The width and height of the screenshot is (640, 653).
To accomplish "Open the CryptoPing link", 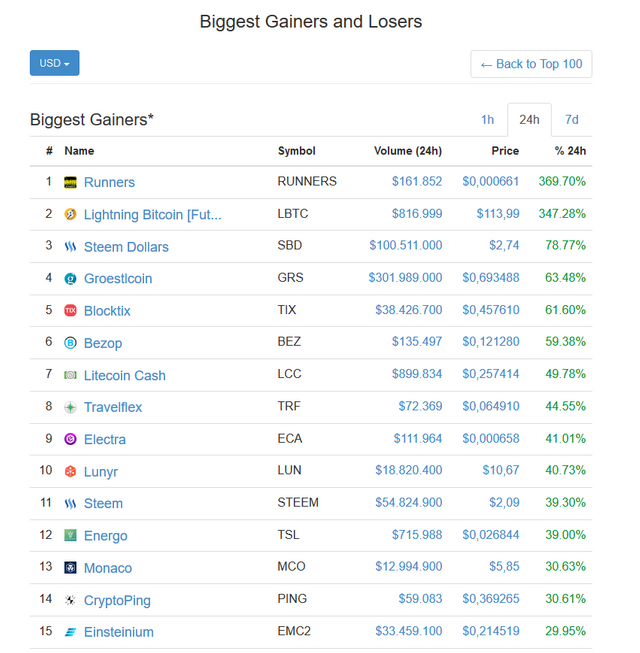I will (x=117, y=601).
